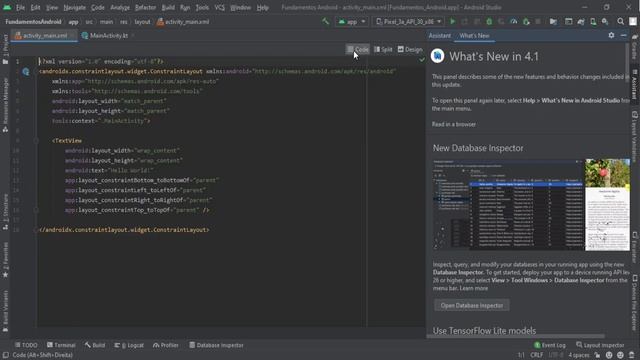Open the Pixel_3a_API_30_x86 device dropdown

(x=409, y=22)
